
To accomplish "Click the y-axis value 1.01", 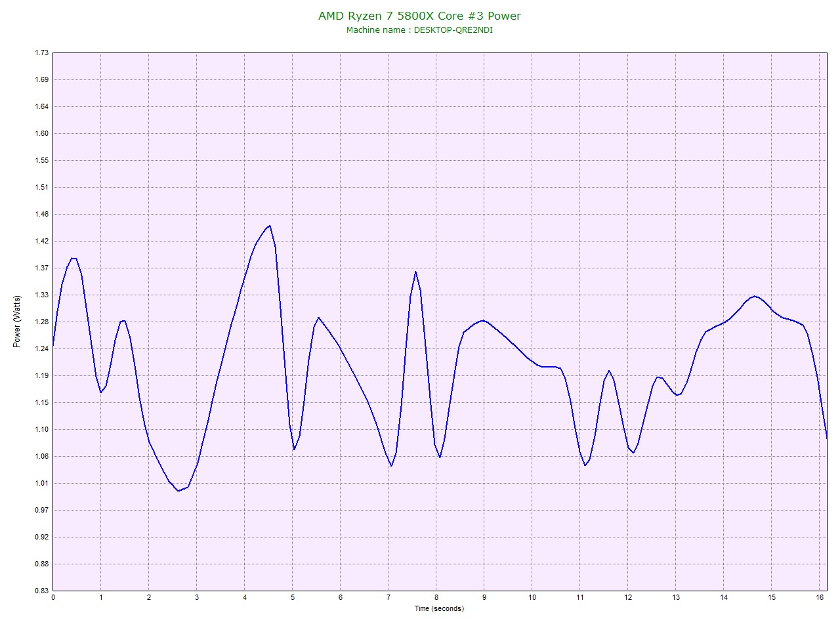I will (41, 483).
